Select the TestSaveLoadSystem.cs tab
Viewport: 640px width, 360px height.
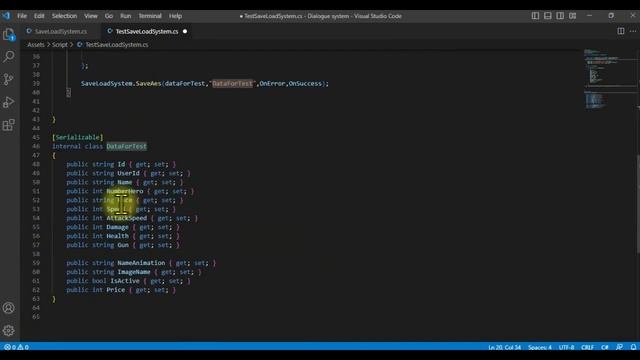147,31
